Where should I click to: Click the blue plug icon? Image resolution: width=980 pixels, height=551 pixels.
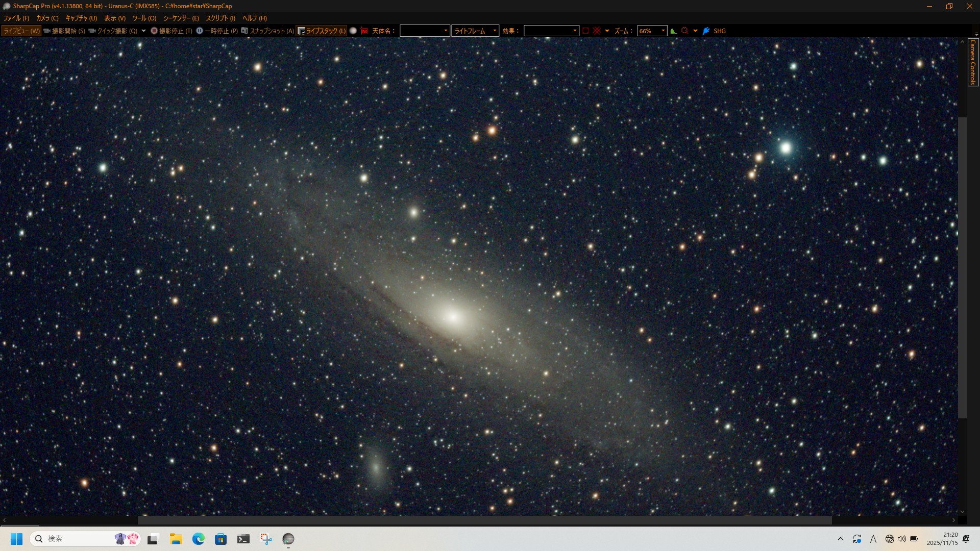(706, 31)
